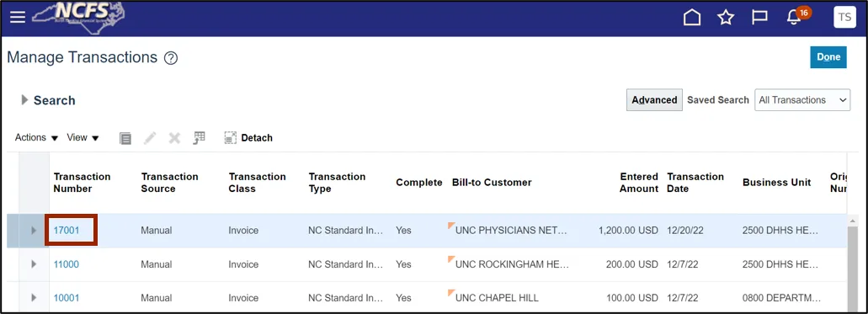
Task: Open transaction number 10001 link
Action: [67, 298]
